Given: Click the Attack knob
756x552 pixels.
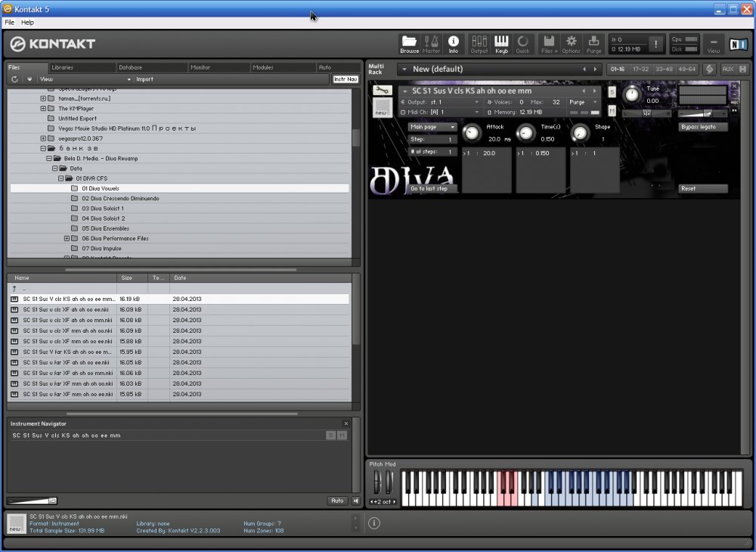Looking at the screenshot, I should pos(472,133).
